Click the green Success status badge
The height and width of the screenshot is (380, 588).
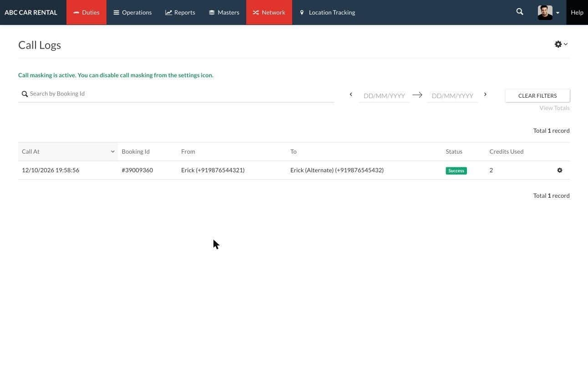456,170
